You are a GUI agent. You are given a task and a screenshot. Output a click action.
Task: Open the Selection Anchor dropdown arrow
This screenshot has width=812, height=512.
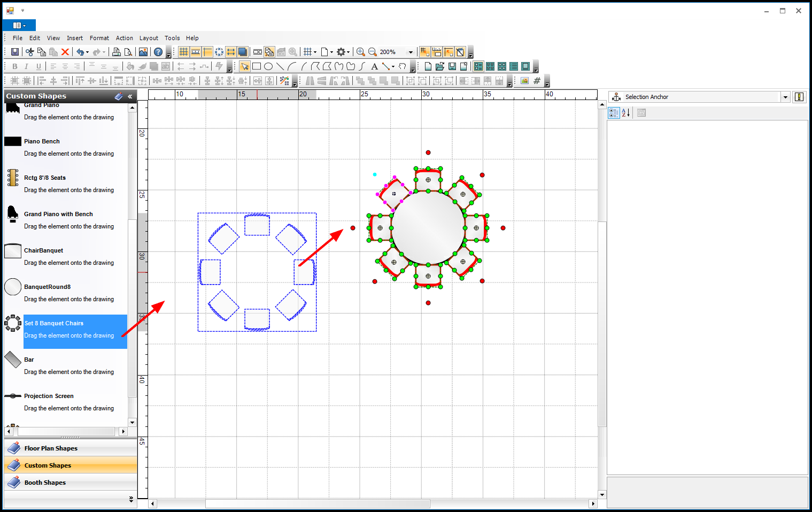785,97
